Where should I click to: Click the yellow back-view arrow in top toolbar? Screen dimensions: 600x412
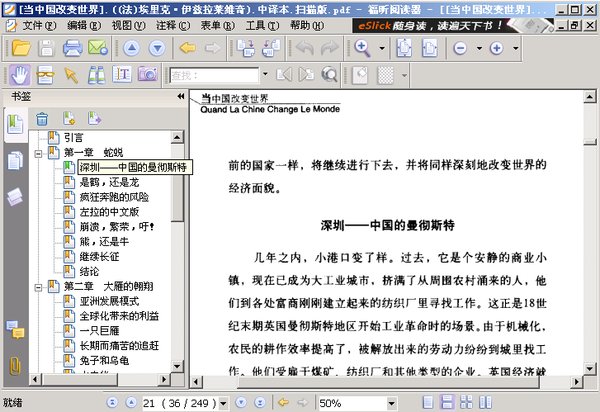pos(188,48)
